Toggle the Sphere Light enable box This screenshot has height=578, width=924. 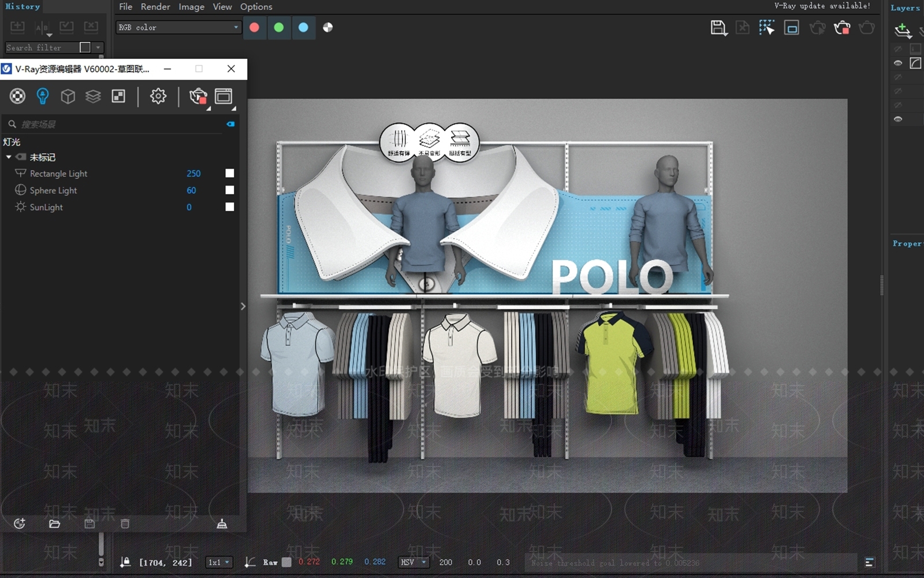click(230, 190)
